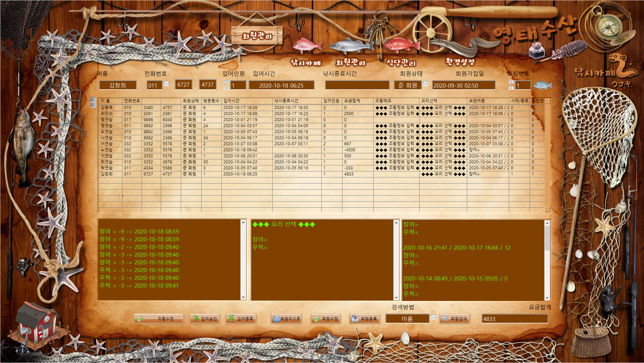Click the 입어종료 button
The height and width of the screenshot is (363, 644).
(241, 319)
